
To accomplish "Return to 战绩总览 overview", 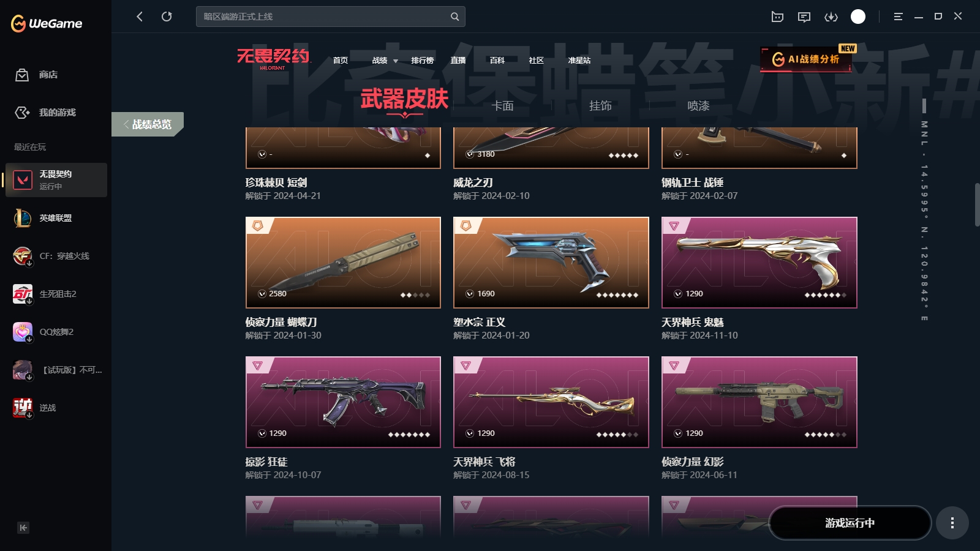I will click(147, 124).
